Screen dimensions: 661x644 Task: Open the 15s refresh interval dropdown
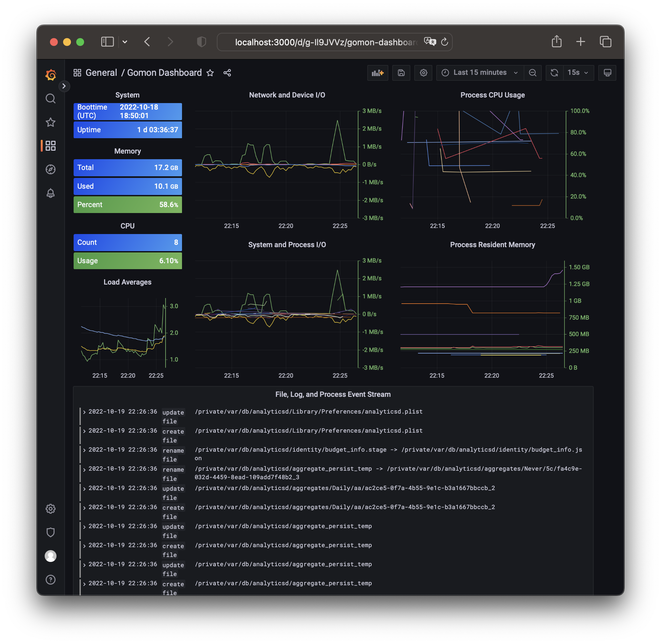click(578, 73)
